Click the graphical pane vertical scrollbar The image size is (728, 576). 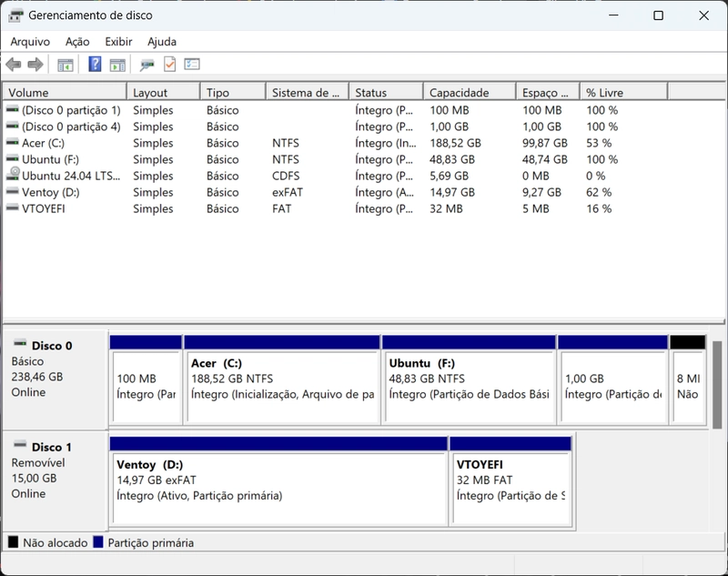tap(717, 384)
